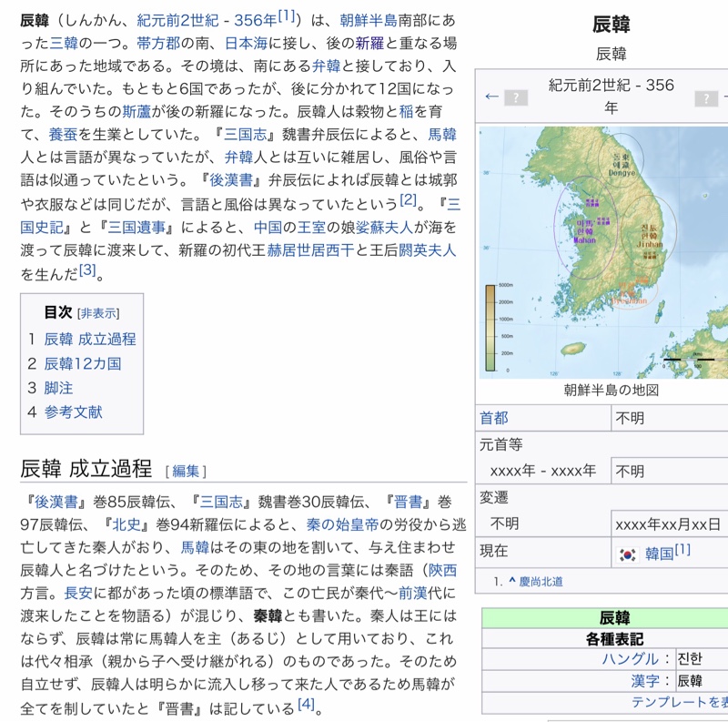Open the 紀元前2世紀 link in intro
The height and width of the screenshot is (722, 728).
coord(177,20)
